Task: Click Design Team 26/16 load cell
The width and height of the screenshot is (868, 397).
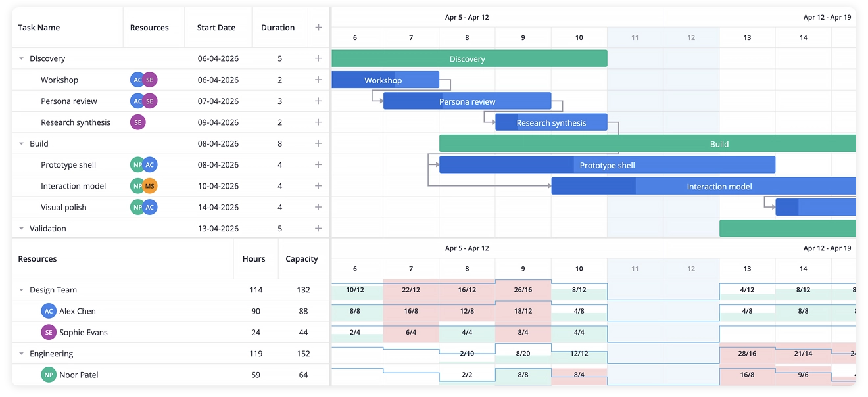Action: click(523, 290)
